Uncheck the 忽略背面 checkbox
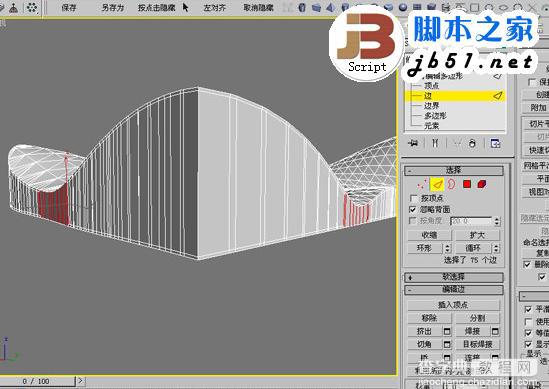Viewport: 549px width, 389px height. click(x=414, y=209)
